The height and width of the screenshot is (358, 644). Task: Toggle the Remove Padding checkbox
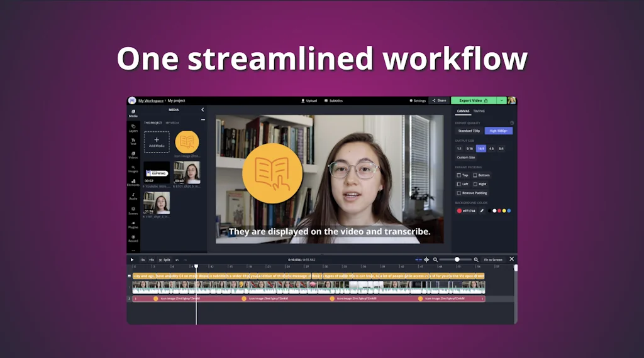tap(459, 193)
